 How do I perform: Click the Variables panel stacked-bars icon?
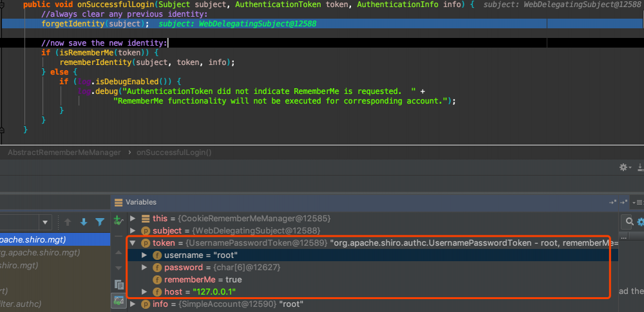pos(118,202)
